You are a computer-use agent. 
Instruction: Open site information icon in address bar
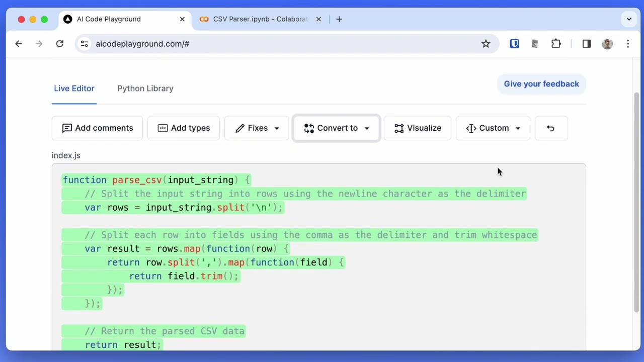tap(85, 44)
